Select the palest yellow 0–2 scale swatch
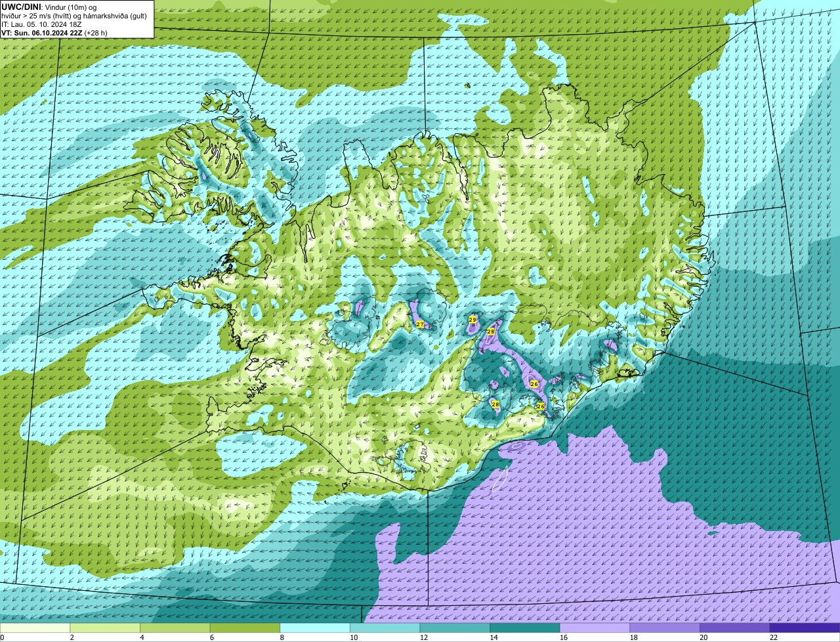 pos(35,628)
